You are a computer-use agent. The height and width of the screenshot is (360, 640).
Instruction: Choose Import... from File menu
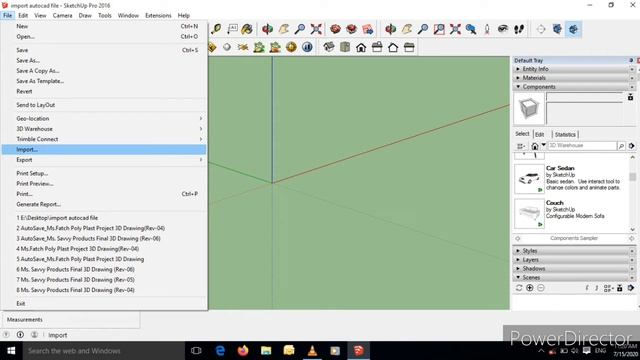tap(104, 149)
